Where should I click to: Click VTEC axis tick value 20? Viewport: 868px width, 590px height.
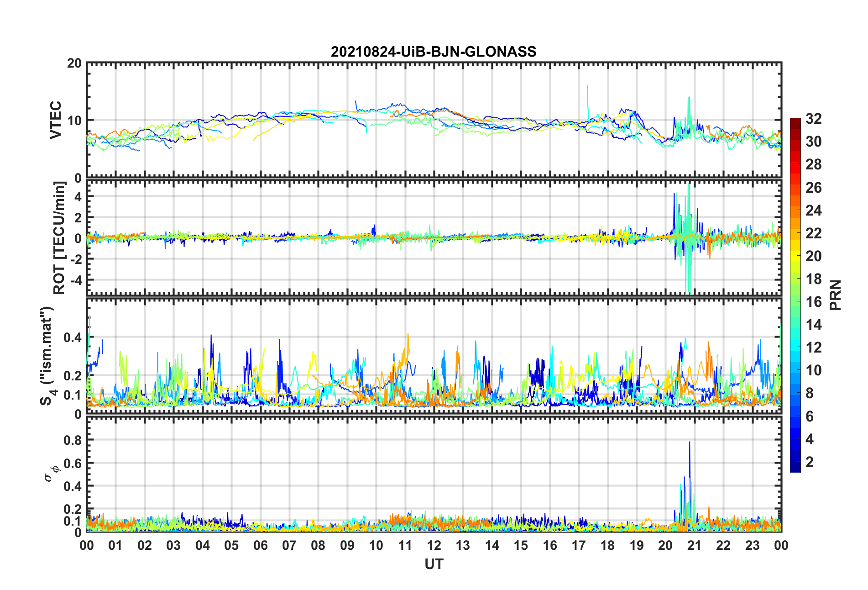click(x=74, y=63)
